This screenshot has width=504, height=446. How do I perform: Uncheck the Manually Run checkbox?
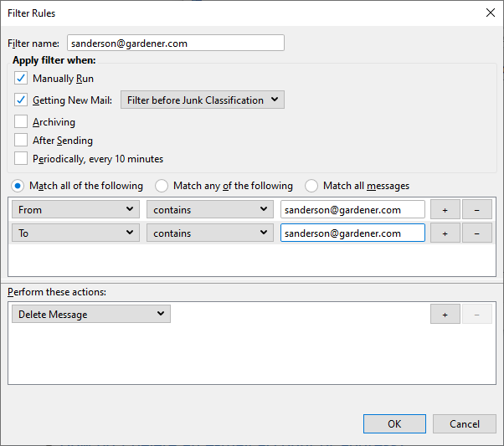[x=21, y=79]
